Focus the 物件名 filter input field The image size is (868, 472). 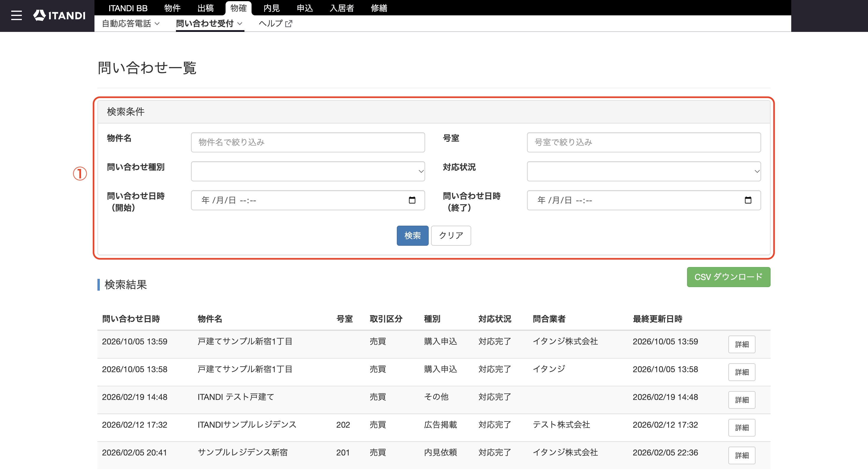click(308, 142)
